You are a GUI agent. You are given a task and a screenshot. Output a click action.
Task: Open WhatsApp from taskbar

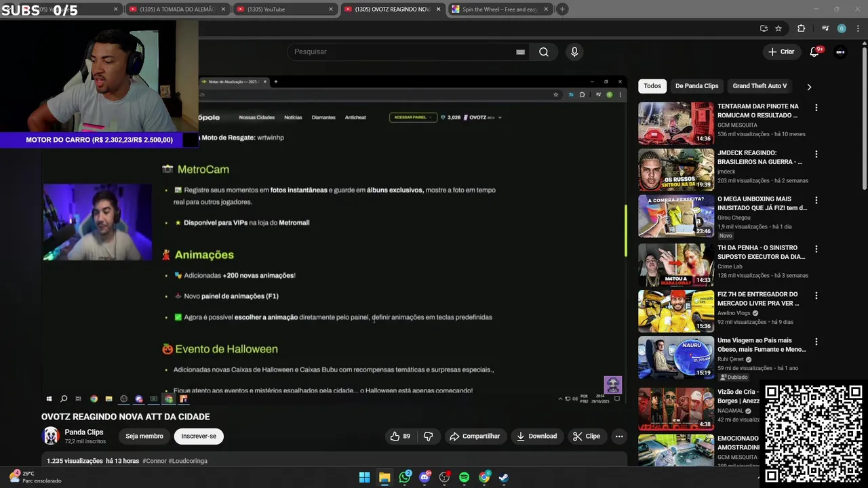pyautogui.click(x=405, y=477)
